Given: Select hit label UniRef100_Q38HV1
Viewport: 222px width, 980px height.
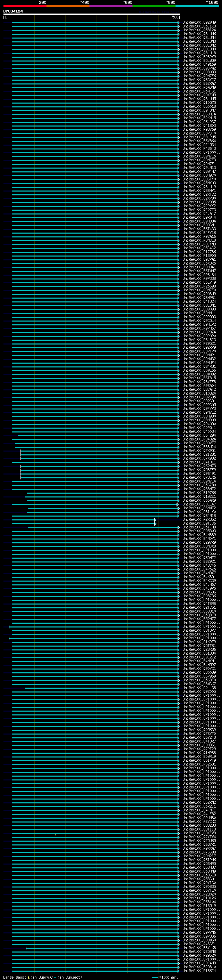Looking at the screenshot, I should click(199, 191).
